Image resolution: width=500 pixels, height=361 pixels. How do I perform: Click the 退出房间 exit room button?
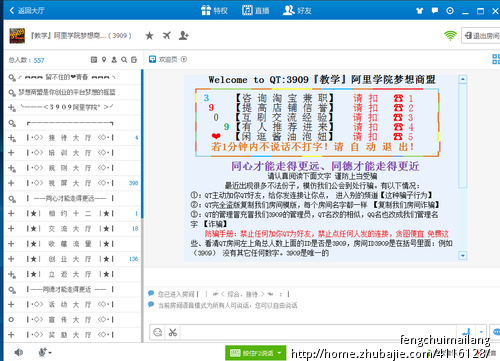click(481, 35)
